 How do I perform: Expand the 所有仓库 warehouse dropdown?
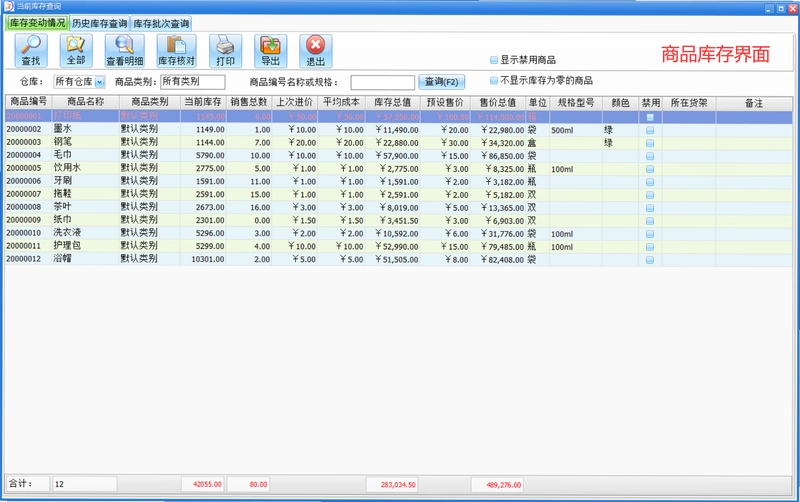coord(100,82)
